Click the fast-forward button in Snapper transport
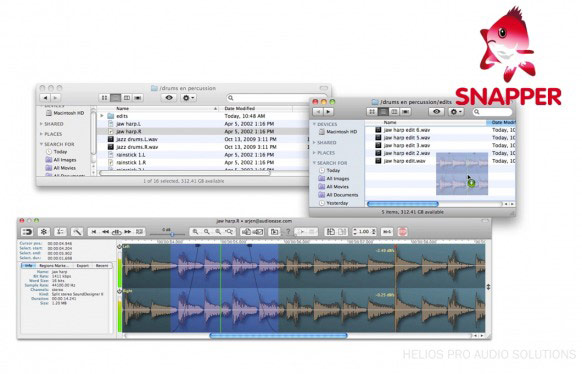The width and height of the screenshot is (582, 374). point(128,232)
